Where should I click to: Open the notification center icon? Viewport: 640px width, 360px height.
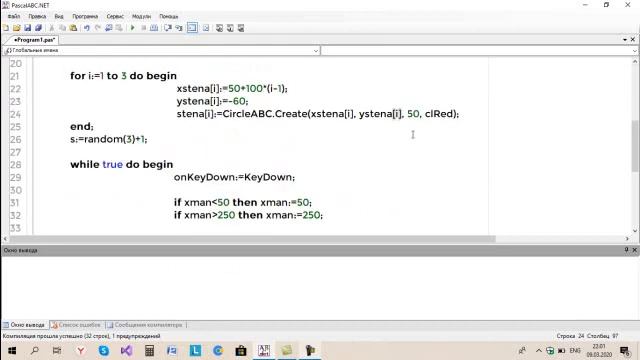(x=624, y=351)
